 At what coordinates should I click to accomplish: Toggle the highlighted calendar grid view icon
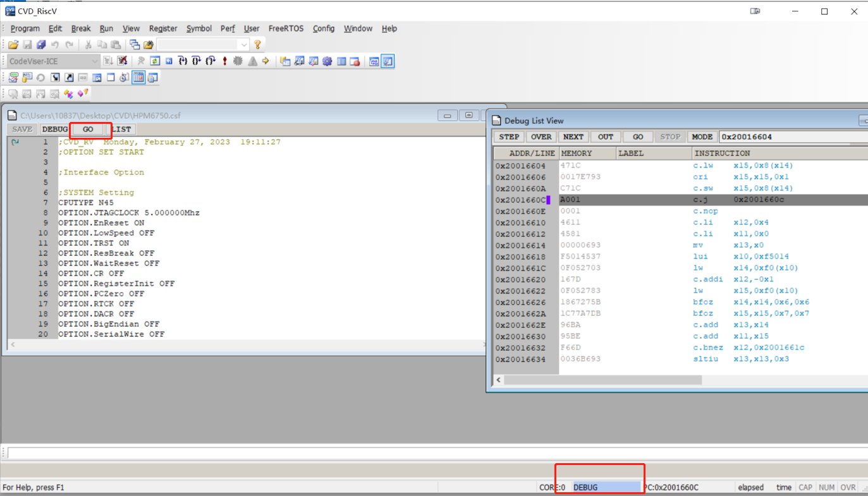[138, 78]
